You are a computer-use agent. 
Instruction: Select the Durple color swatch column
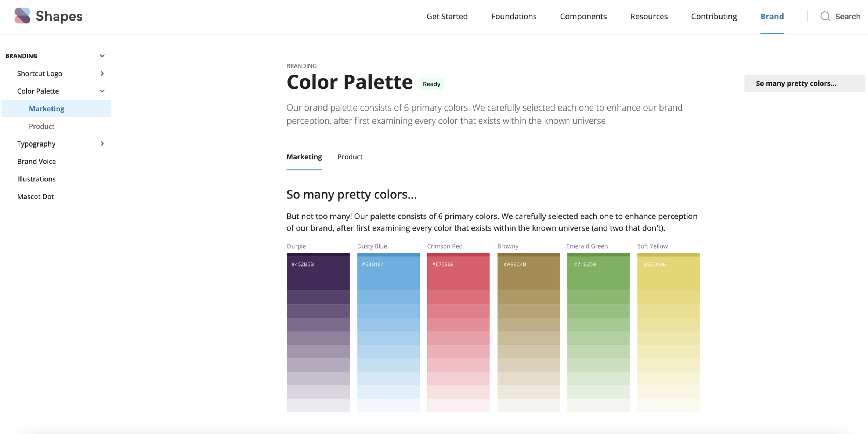(318, 272)
